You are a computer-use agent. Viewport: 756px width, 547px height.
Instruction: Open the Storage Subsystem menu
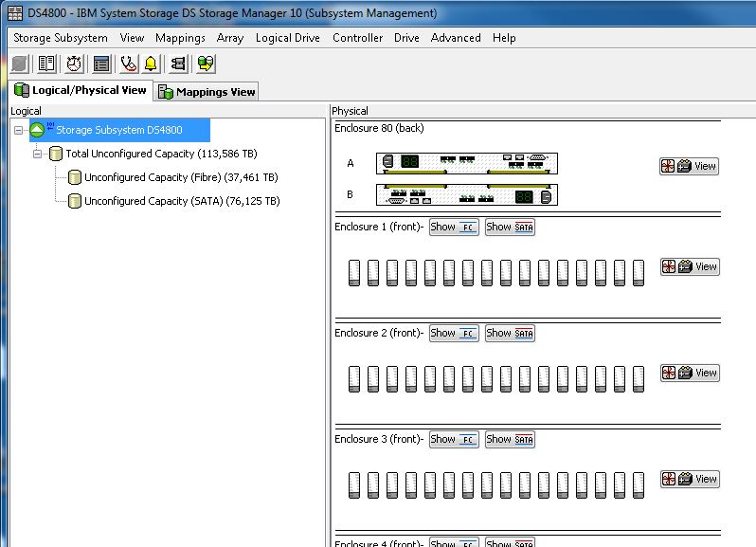61,38
